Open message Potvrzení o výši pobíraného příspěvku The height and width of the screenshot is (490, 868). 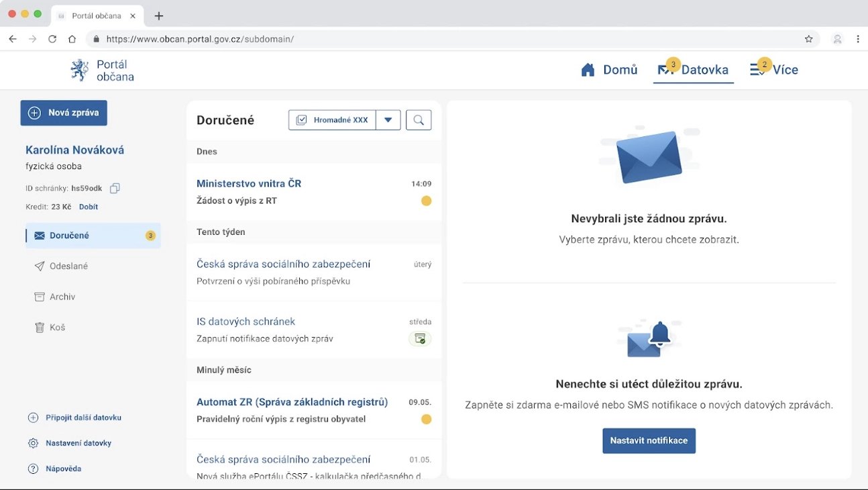[314, 273]
